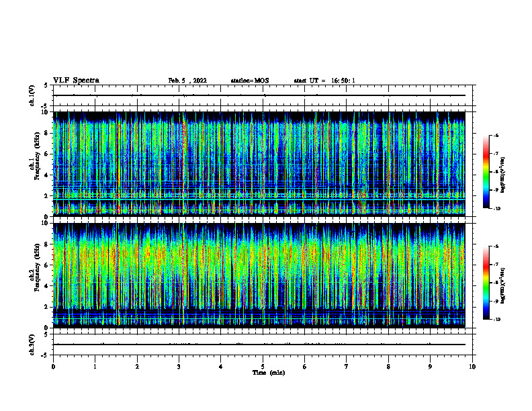Click the log(PSD) label of the ch.2 colorbar
Image resolution: width=532 pixels, height=411 pixels.
pos(503,285)
